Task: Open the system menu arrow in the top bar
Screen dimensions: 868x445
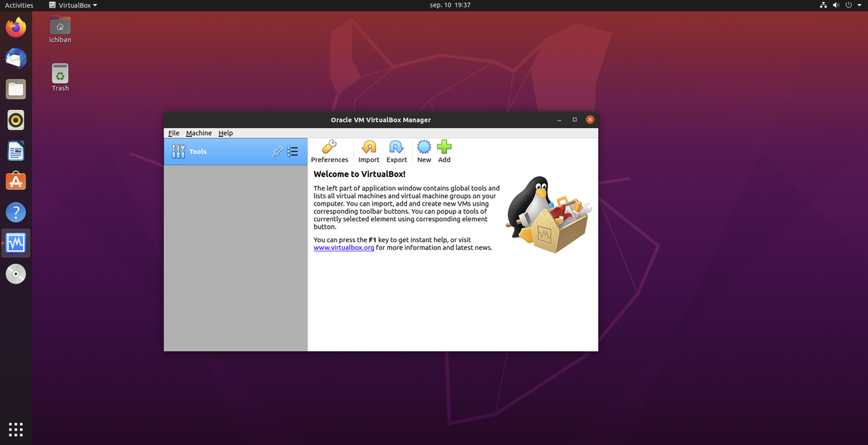Action: (859, 5)
